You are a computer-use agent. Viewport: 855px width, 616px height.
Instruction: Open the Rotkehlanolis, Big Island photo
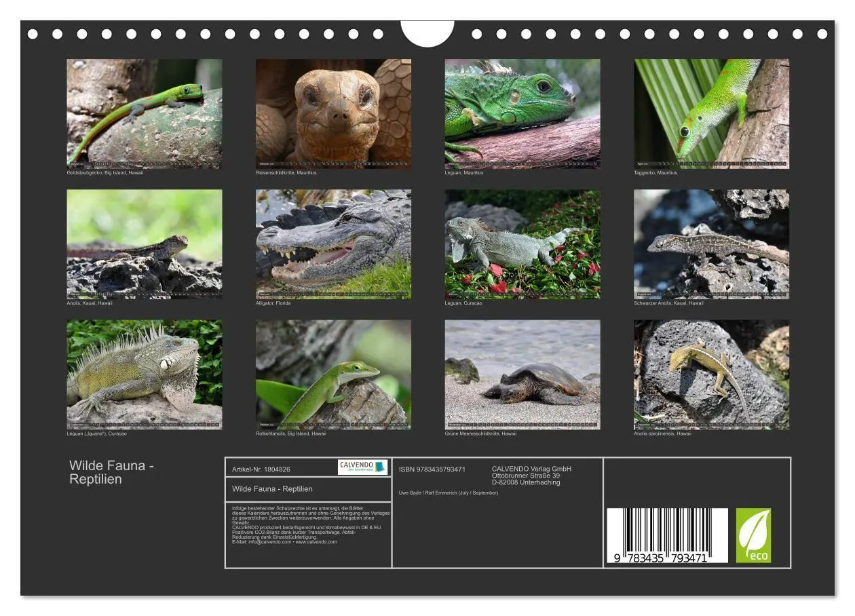[333, 375]
